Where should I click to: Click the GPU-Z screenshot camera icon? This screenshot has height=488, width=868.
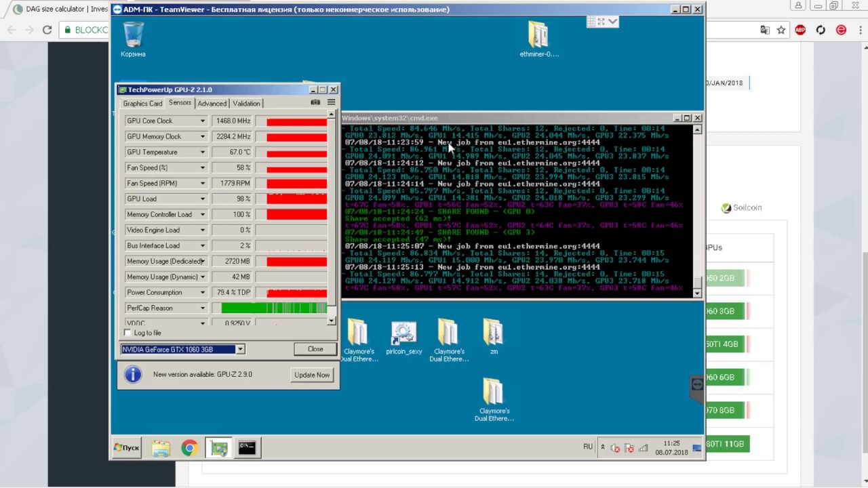coord(315,102)
